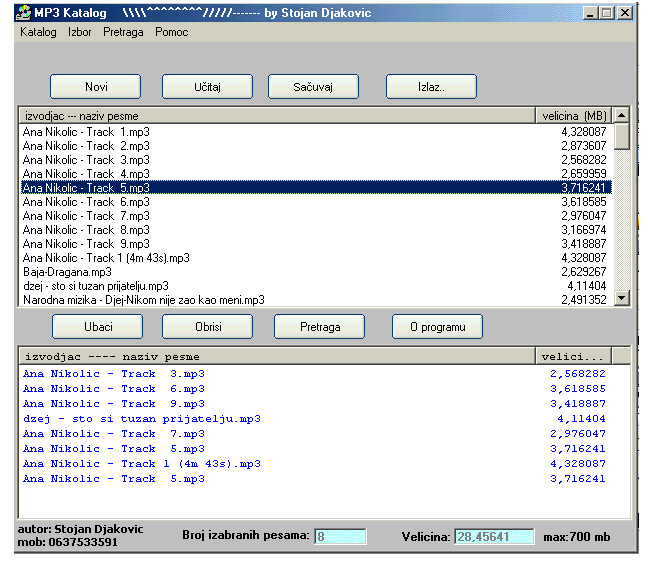Select 'Ana Nikolic - Track 7.mp3' in top list

[316, 216]
